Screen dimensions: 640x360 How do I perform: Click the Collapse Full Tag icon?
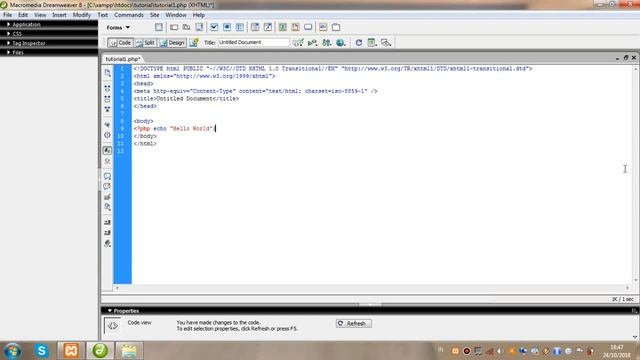[x=107, y=88]
